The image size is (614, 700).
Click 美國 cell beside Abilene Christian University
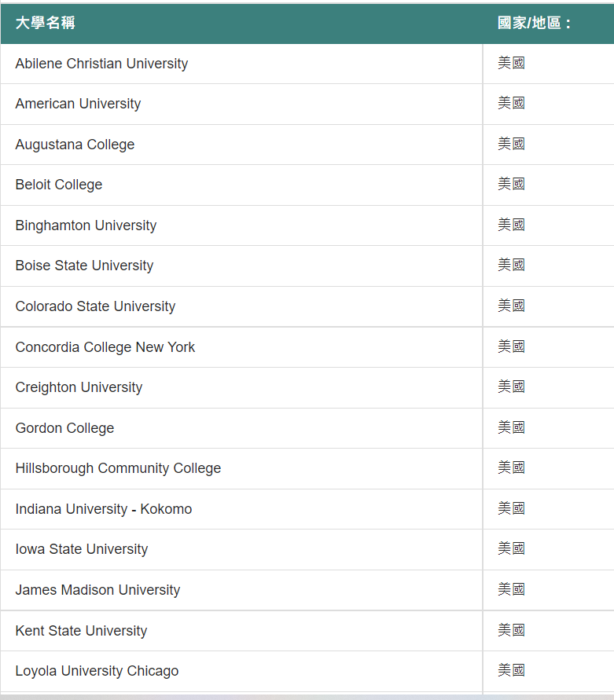pos(511,63)
